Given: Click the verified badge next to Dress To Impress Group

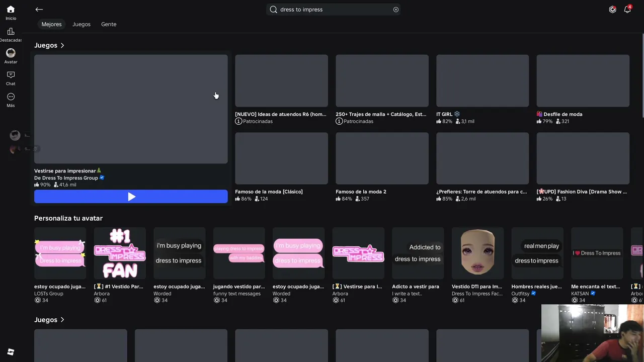Looking at the screenshot, I should click(102, 177).
